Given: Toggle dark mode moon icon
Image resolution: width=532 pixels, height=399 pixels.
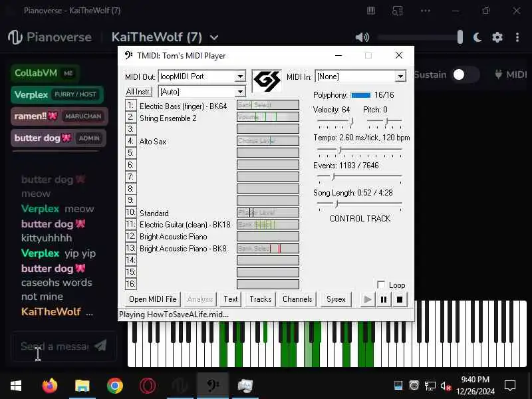Looking at the screenshot, I should (x=477, y=37).
